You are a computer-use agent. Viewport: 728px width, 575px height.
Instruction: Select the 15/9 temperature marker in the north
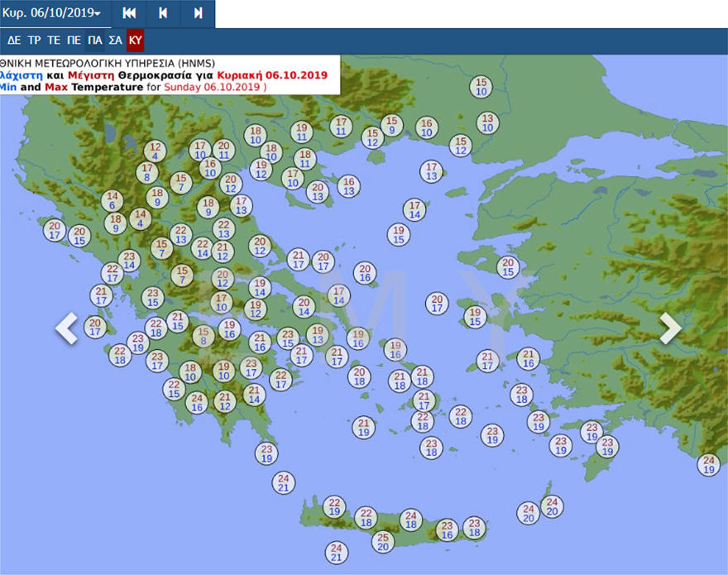click(x=391, y=125)
